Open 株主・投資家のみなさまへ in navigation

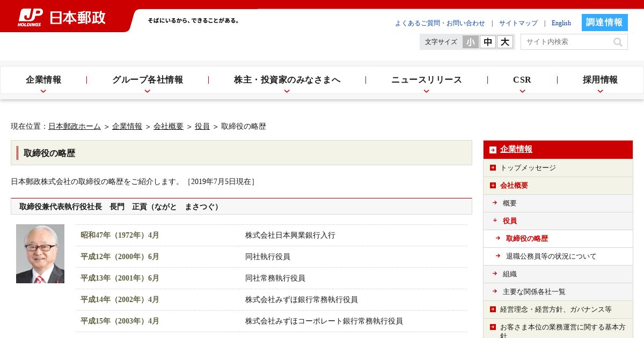point(287,80)
